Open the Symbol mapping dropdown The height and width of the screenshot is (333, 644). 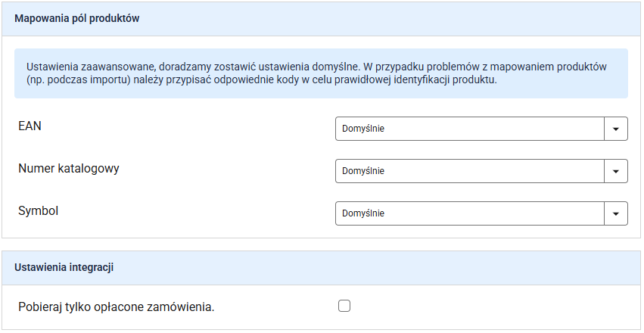470,213
